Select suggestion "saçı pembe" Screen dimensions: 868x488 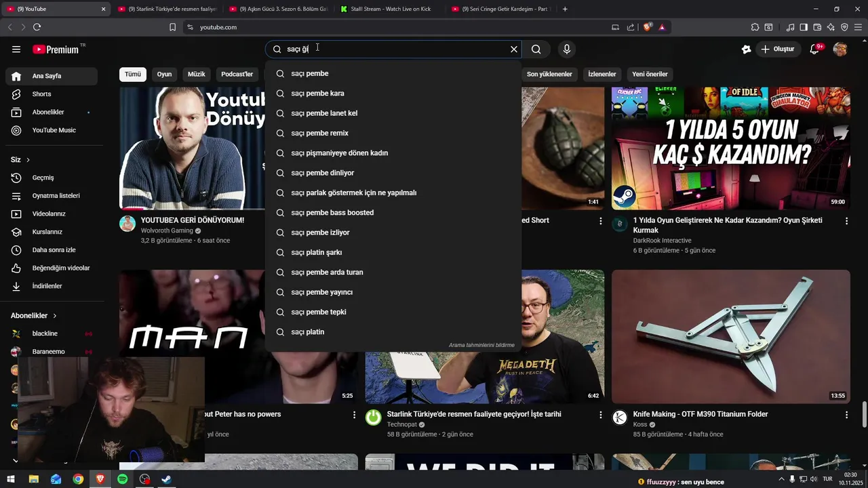click(x=393, y=73)
